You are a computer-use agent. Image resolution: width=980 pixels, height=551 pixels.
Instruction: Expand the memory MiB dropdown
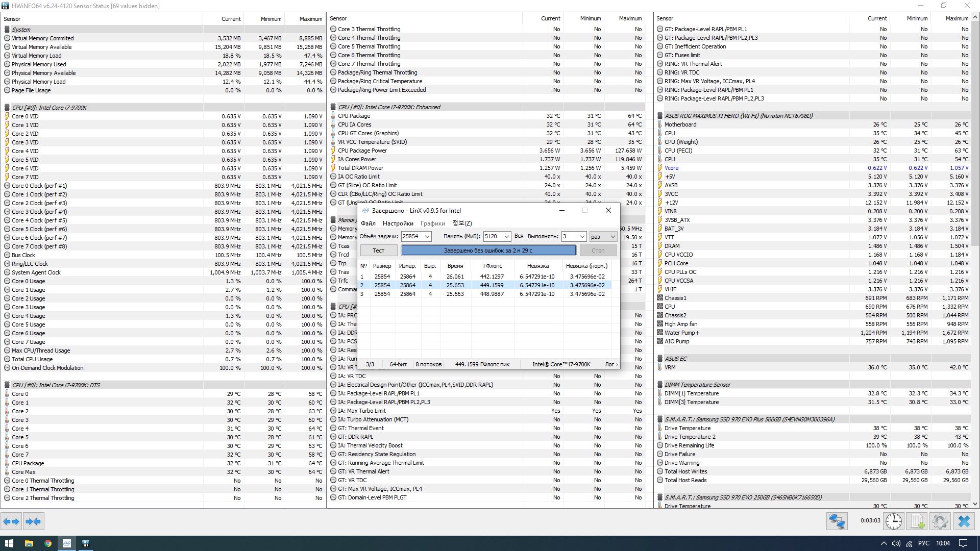(506, 237)
